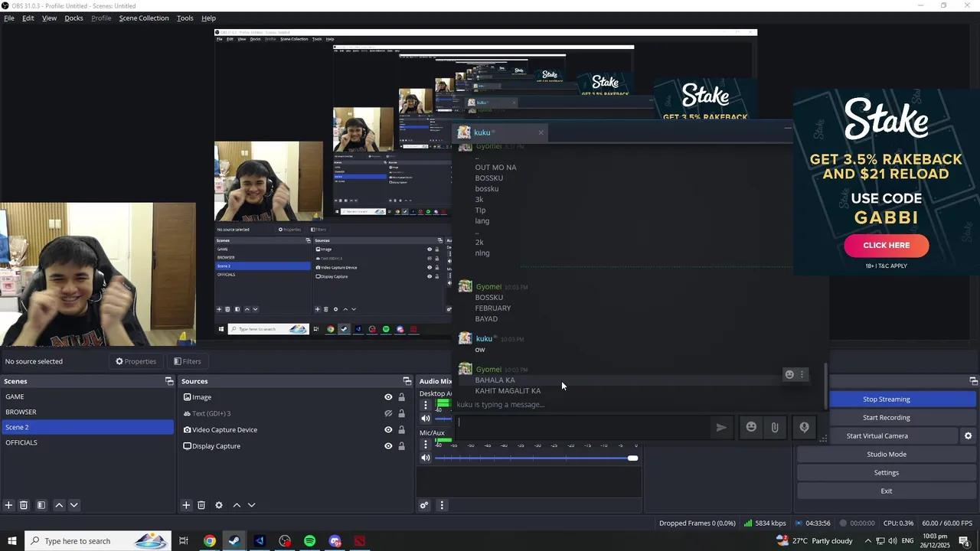Viewport: 980px width, 551px height.
Task: Select the OFFICIALS scene
Action: coord(87,442)
